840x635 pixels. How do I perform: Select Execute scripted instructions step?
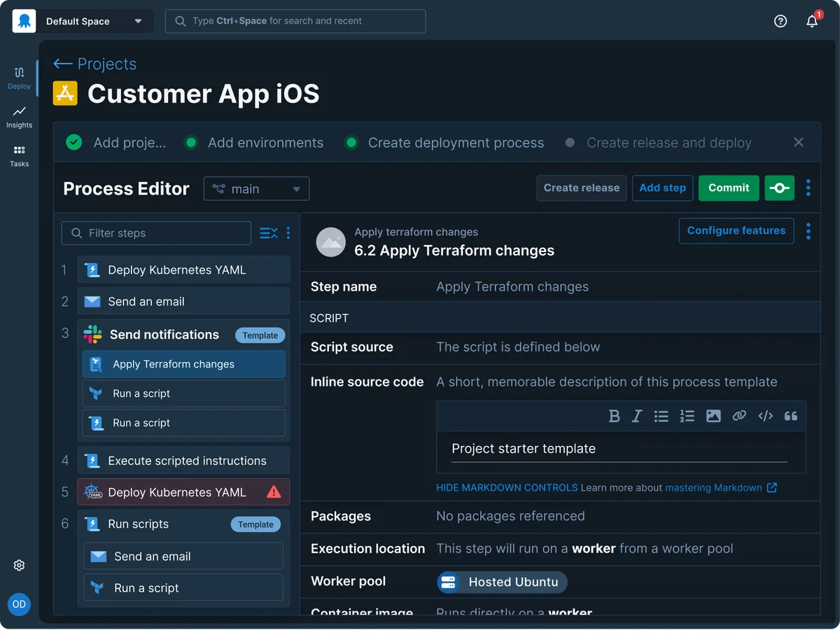coord(183,461)
